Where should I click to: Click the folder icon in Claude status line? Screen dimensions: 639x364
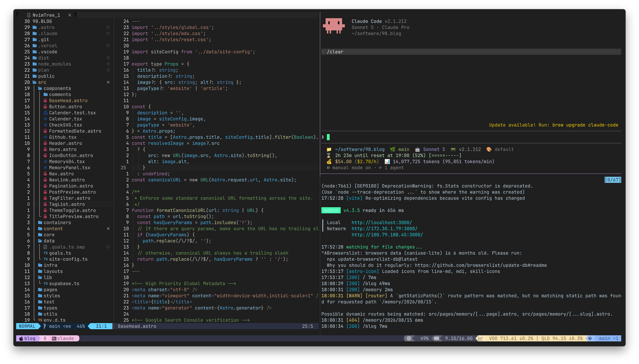[x=329, y=149]
